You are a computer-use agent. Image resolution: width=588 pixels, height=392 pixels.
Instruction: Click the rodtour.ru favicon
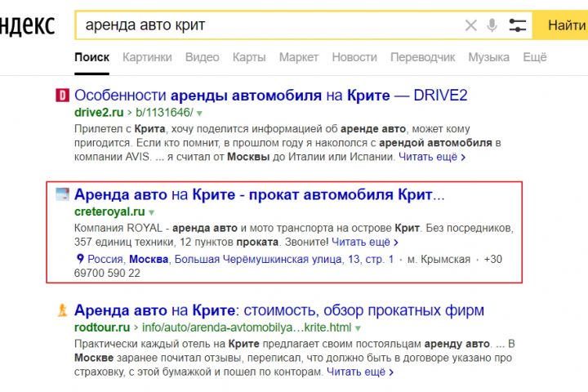(62, 310)
